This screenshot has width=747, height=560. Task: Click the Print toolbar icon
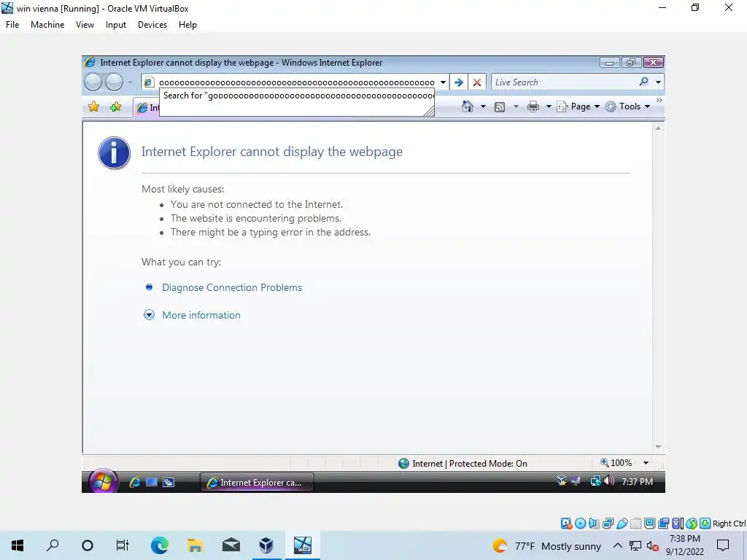(x=533, y=106)
